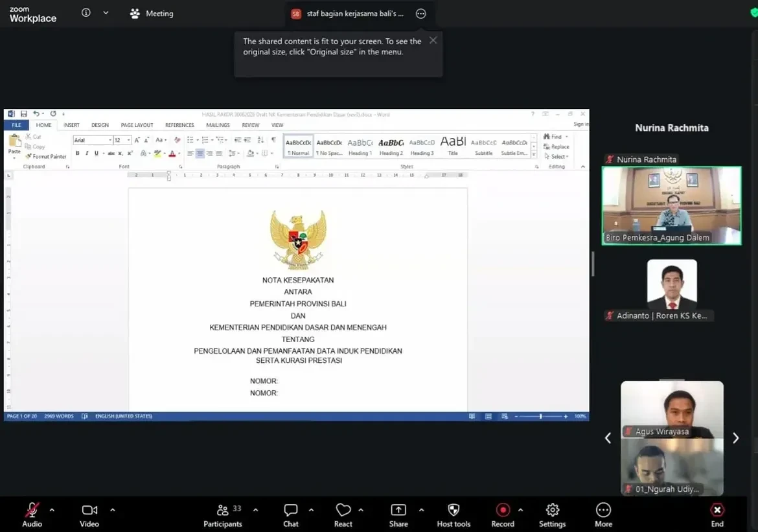Open meeting information icon at top
Image resolution: width=758 pixels, height=532 pixels.
coord(86,13)
